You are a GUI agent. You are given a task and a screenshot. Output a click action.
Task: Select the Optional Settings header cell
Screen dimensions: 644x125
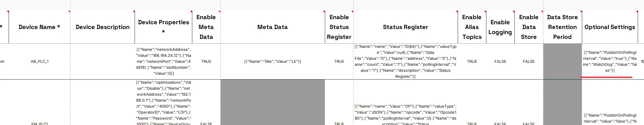(610, 27)
